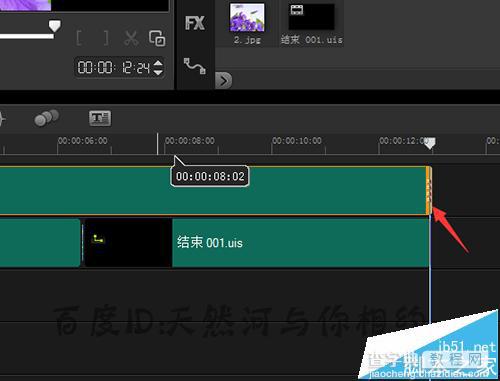Select the 2.jpg thumbnail
This screenshot has height=381, width=500.
[247, 18]
